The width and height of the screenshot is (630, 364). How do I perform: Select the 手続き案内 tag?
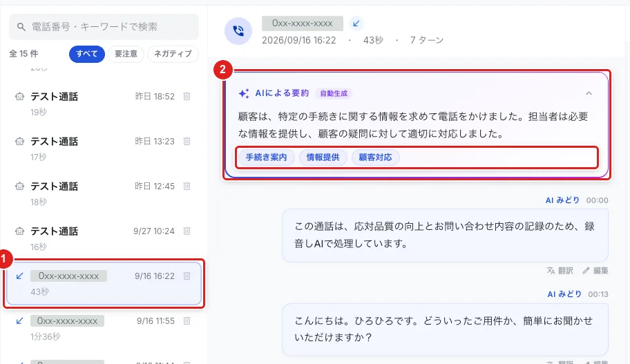coord(267,157)
